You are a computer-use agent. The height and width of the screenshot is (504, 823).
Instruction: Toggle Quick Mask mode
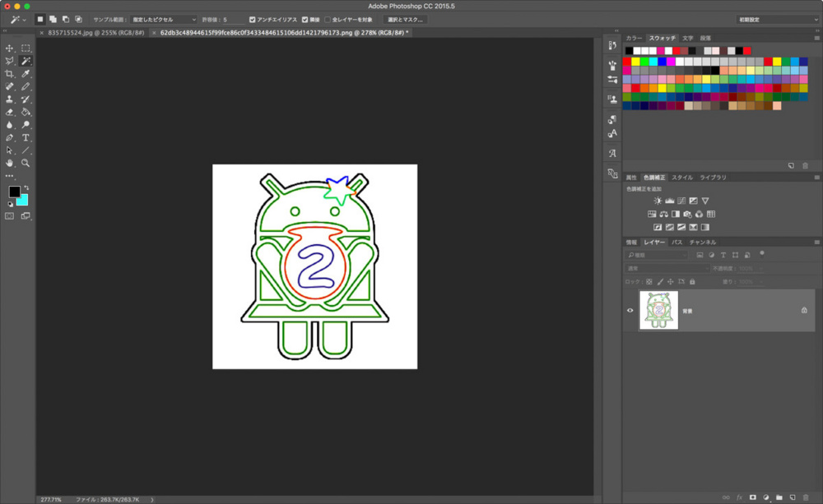tap(9, 216)
